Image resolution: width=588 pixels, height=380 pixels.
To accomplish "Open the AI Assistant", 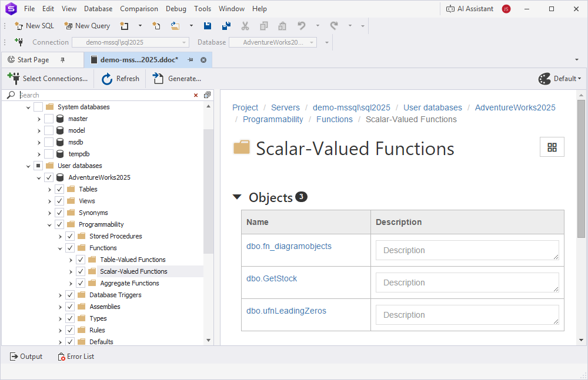I will pyautogui.click(x=469, y=9).
